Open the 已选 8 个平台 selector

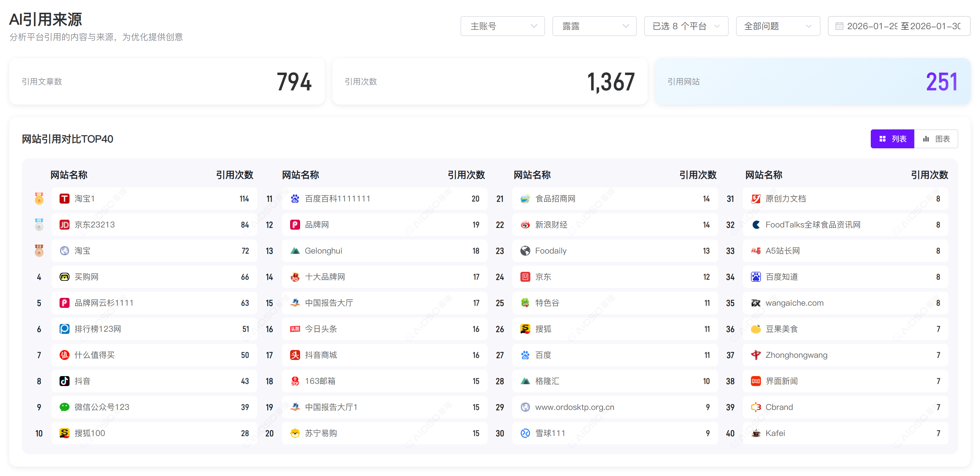pos(686,26)
